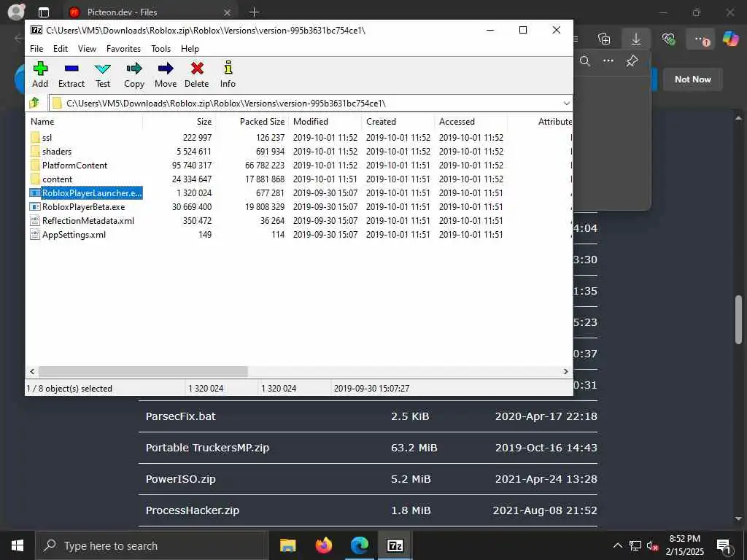Select RobloxPlayerBeta.exe file

pyautogui.click(x=83, y=206)
